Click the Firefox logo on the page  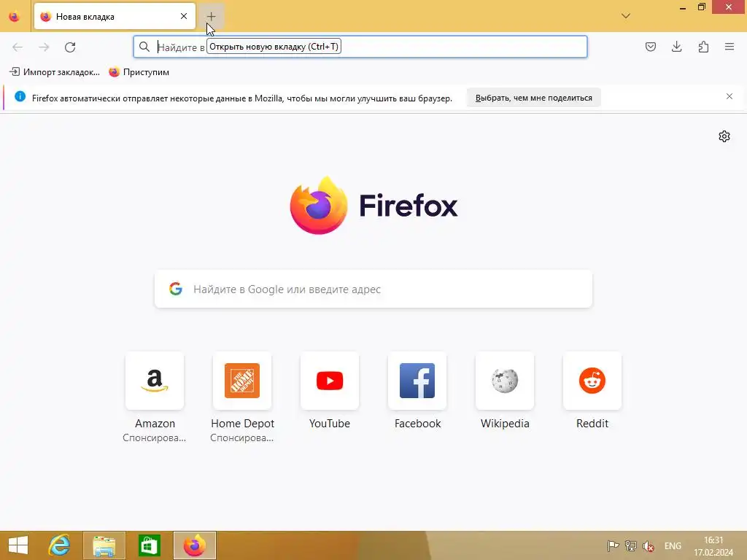(373, 205)
